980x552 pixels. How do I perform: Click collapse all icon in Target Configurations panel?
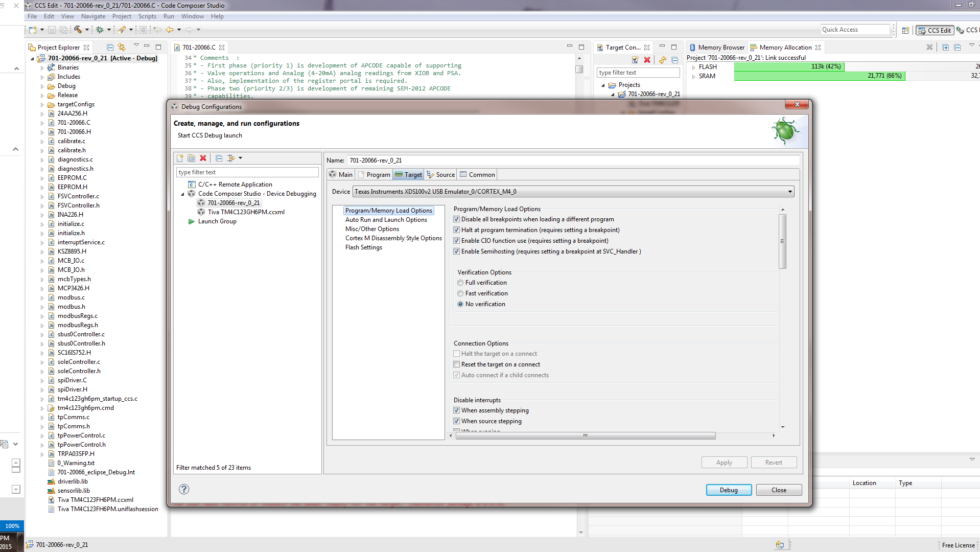pos(675,60)
